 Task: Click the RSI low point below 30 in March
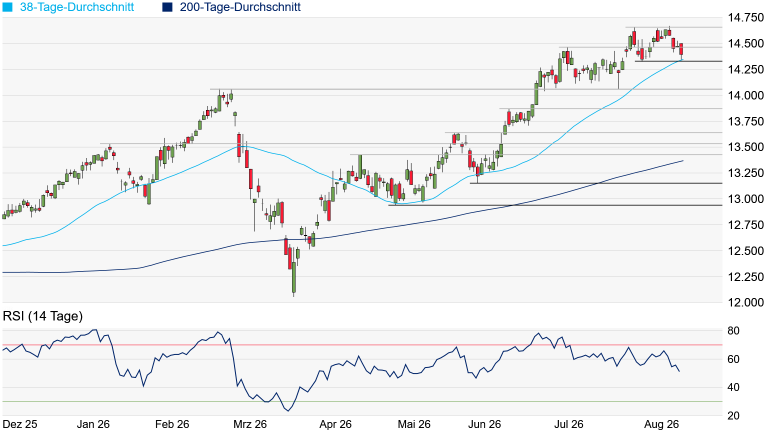(288, 410)
